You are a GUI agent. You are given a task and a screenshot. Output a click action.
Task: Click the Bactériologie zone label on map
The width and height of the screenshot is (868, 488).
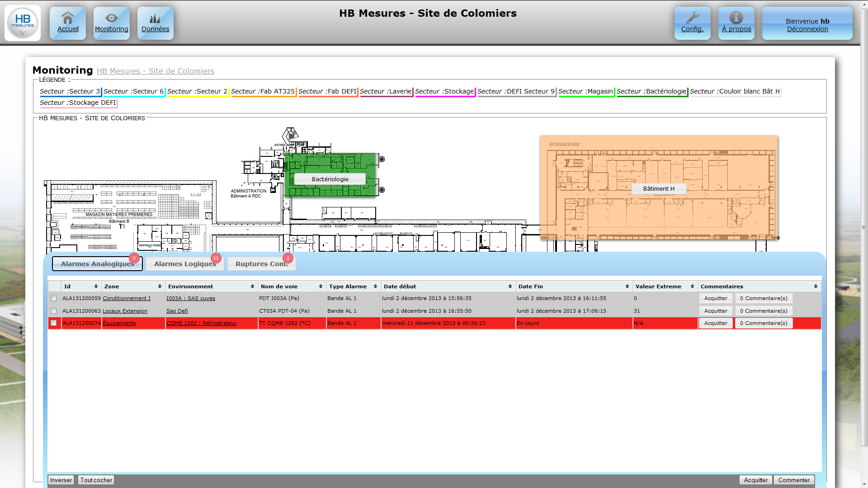pos(330,179)
